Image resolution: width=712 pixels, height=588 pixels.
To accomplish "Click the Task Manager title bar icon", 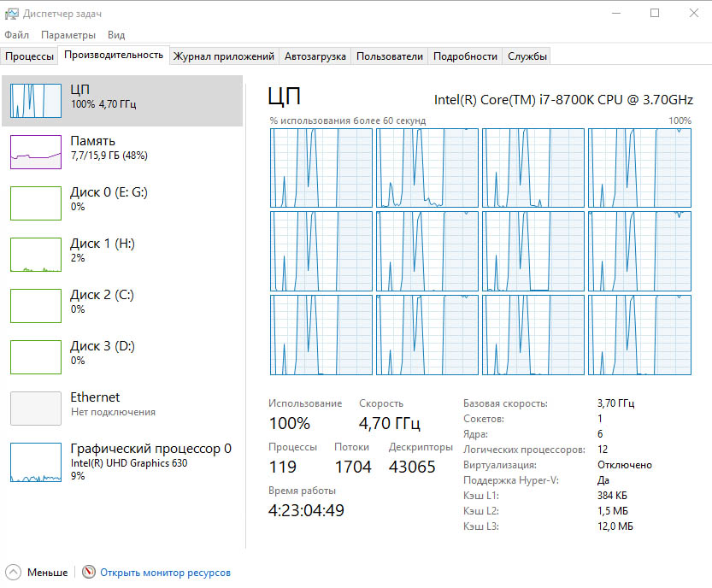I will 11,13.
